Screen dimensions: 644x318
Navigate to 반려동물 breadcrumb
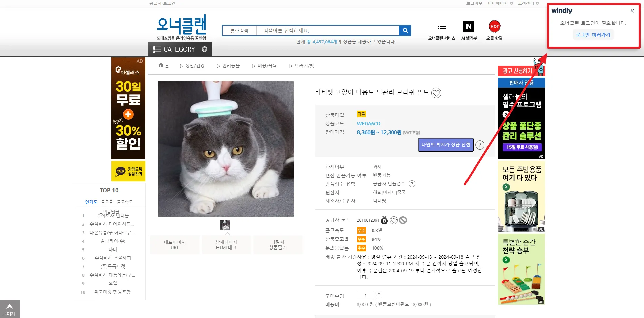pos(231,66)
